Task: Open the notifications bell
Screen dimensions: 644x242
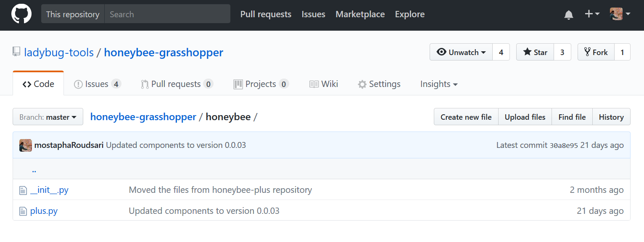Action: tap(568, 14)
